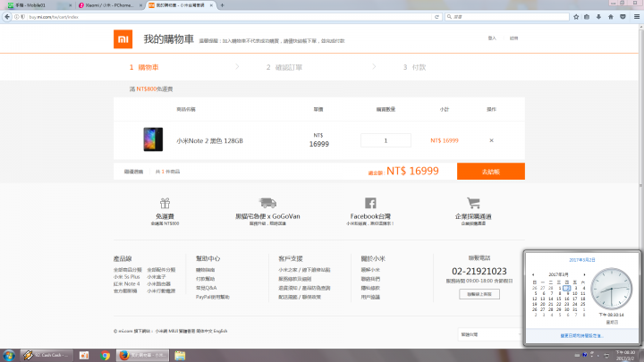Click step 2 確認訂單
Screen dimensions: 644x362
click(x=284, y=67)
